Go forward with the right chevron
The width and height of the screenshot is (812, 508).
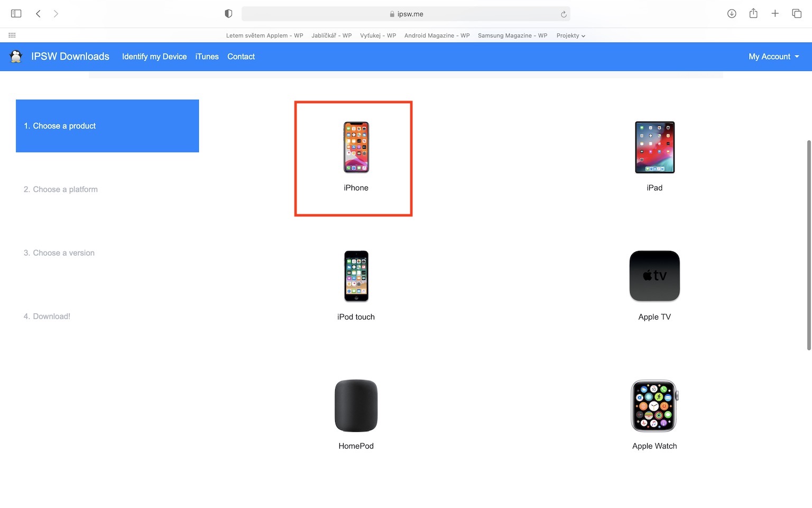56,14
